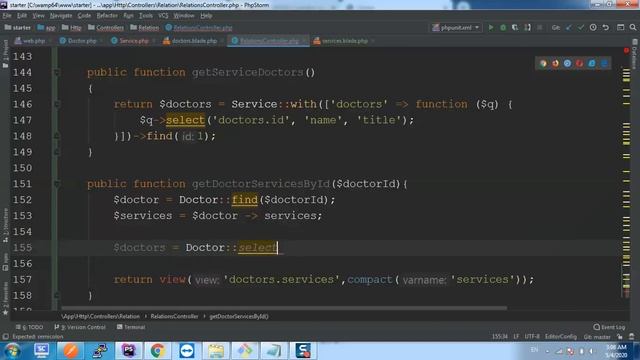
Task: Collapse getServiceDoctors function fold marker at line 144
Action: (x=57, y=72)
